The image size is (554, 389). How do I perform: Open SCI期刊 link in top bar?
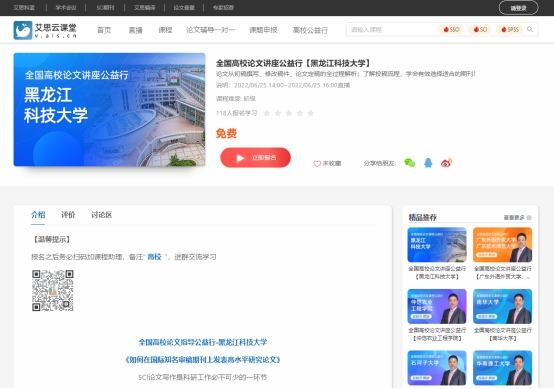(x=105, y=8)
